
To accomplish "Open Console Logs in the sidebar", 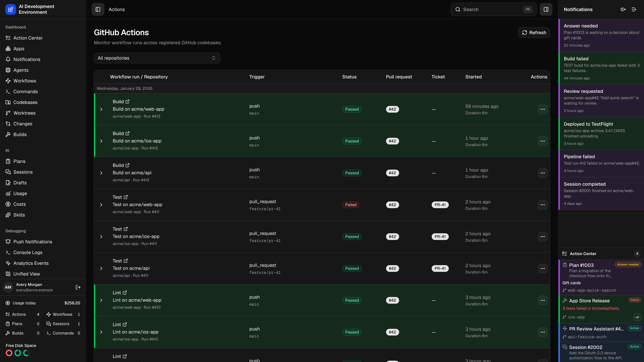I will click(43, 252).
